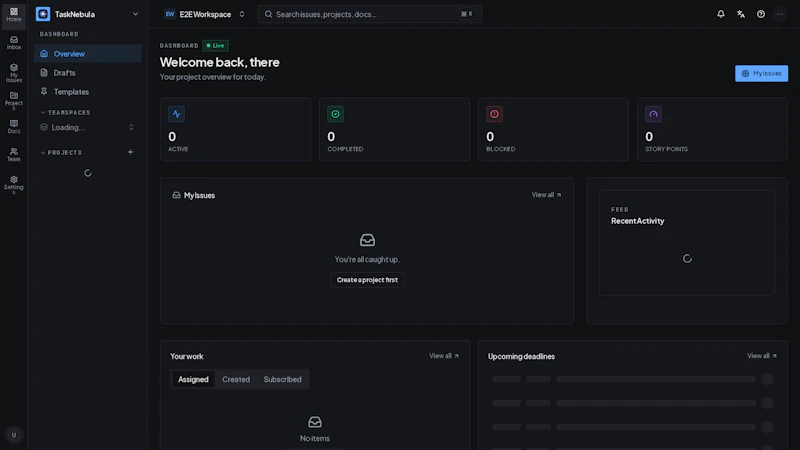The image size is (800, 450).
Task: Click the search issues, projects, docs field
Action: click(370, 14)
